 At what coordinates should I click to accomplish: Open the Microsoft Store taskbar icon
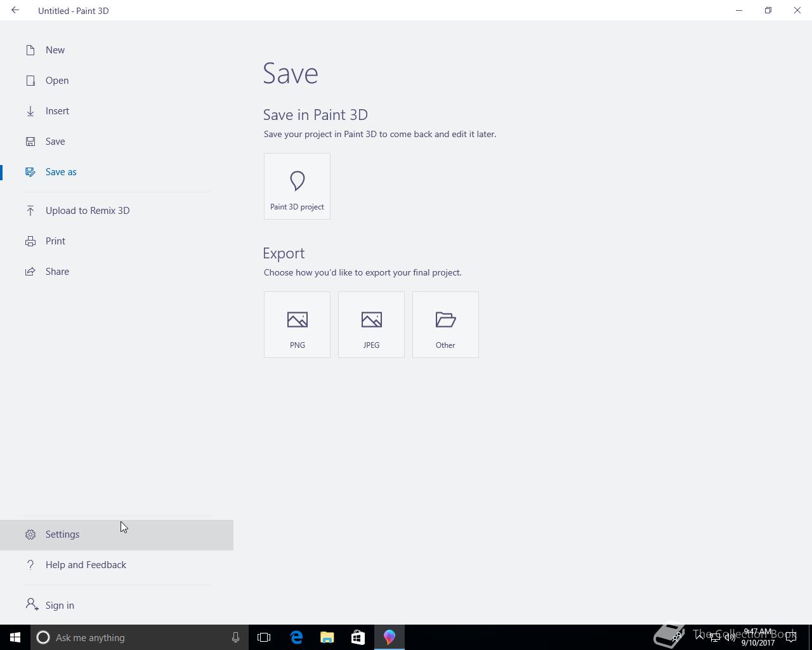pyautogui.click(x=358, y=637)
